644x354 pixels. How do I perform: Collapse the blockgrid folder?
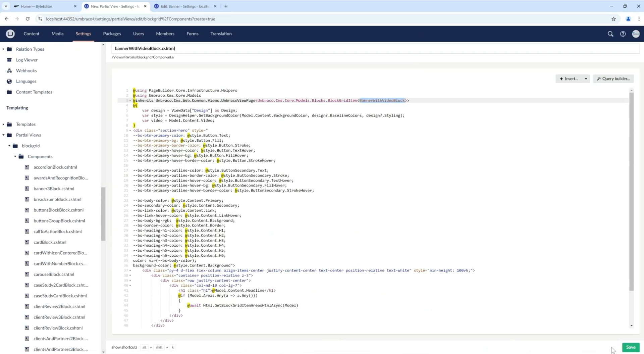point(9,146)
